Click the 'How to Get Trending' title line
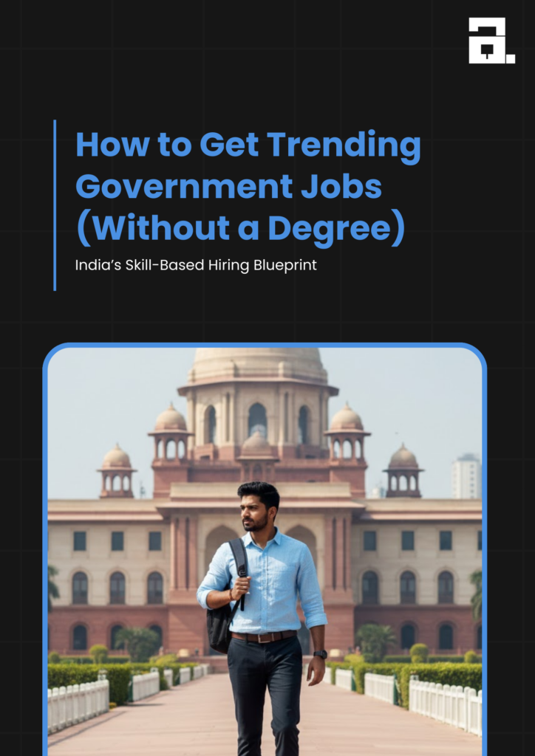Screen dimensions: 535x756 [248, 147]
